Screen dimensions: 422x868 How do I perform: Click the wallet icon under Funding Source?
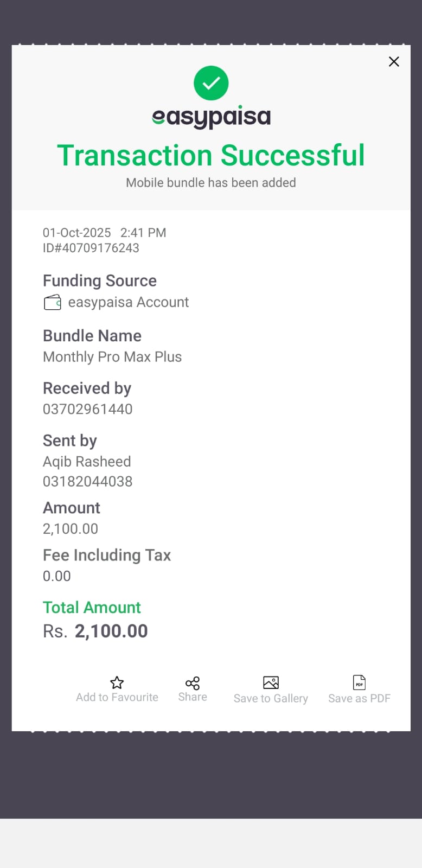coord(52,302)
